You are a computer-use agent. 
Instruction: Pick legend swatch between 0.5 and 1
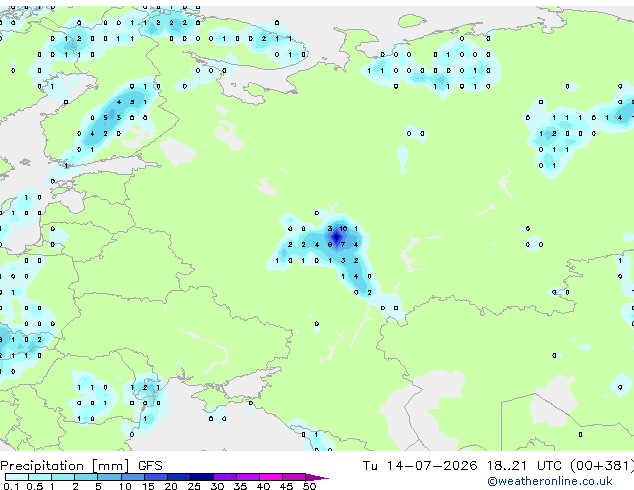[x=40, y=477]
